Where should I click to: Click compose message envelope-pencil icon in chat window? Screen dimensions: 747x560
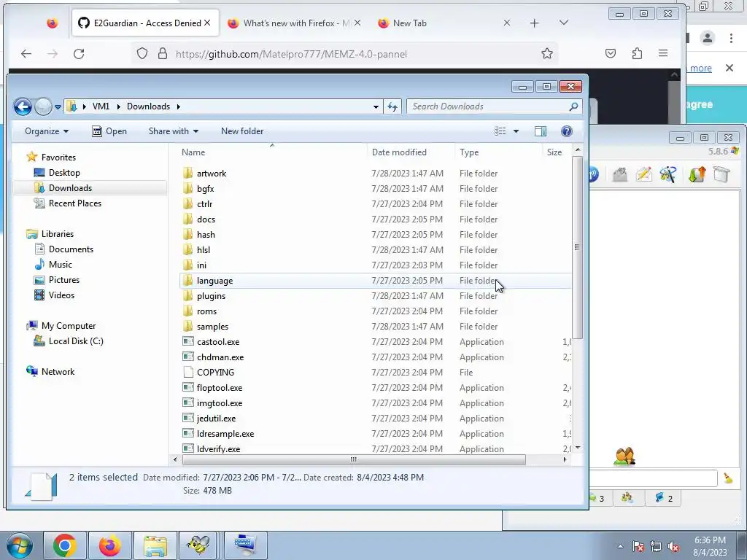coord(643,175)
